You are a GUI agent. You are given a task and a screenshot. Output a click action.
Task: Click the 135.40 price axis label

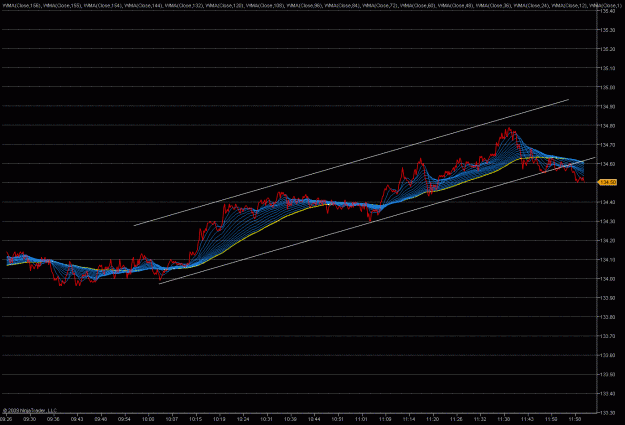click(x=607, y=11)
